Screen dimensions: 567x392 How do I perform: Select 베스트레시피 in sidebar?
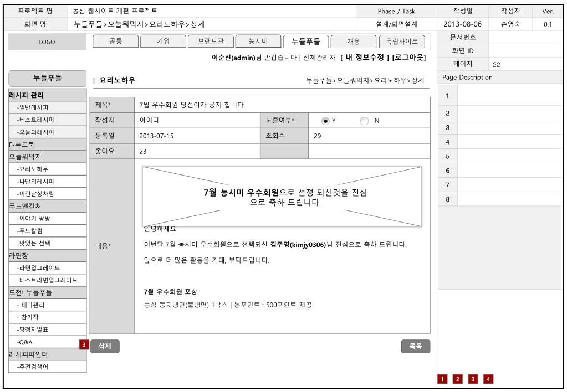[x=47, y=120]
